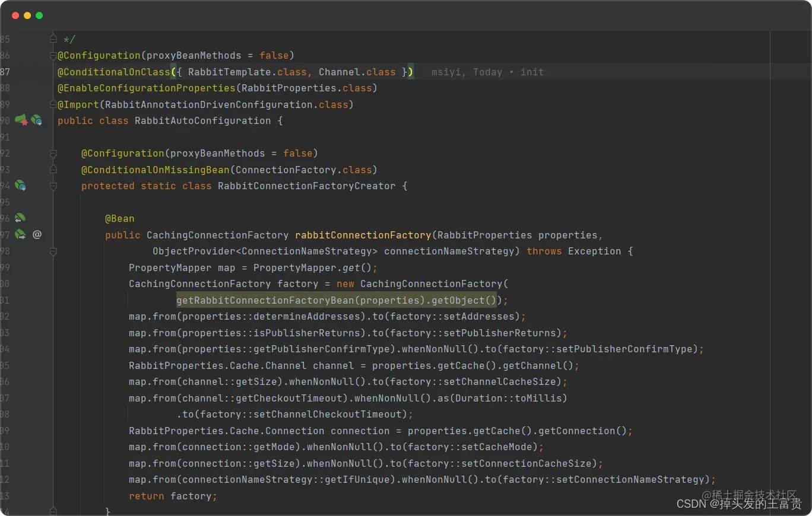The image size is (812, 516).
Task: Click factory::setPublisherReturns reference
Action: [x=473, y=333]
